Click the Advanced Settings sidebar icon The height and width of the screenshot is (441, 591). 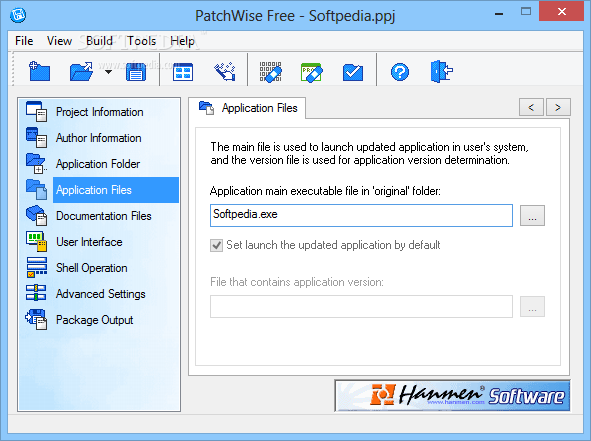[x=37, y=293]
